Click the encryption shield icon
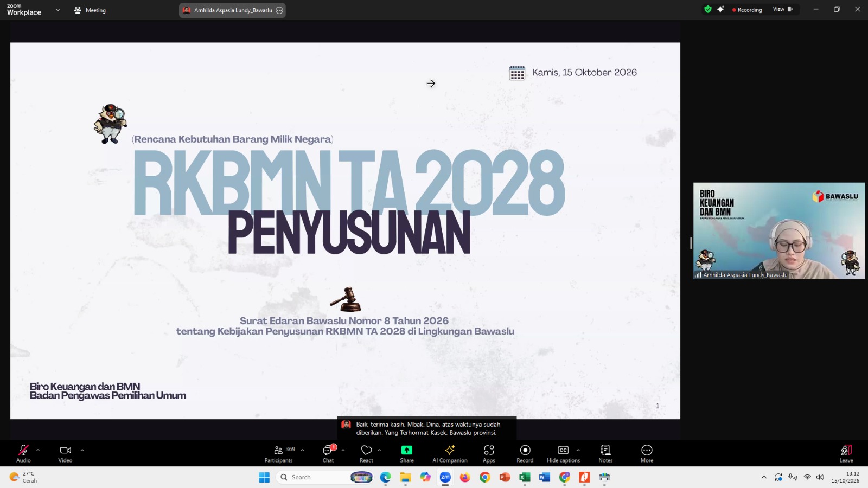868x488 pixels. pyautogui.click(x=707, y=9)
